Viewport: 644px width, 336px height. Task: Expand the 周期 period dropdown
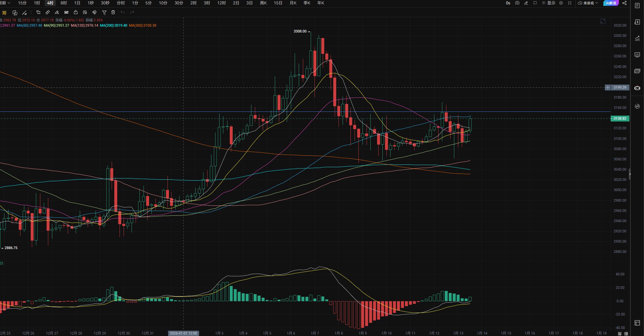point(5,3)
